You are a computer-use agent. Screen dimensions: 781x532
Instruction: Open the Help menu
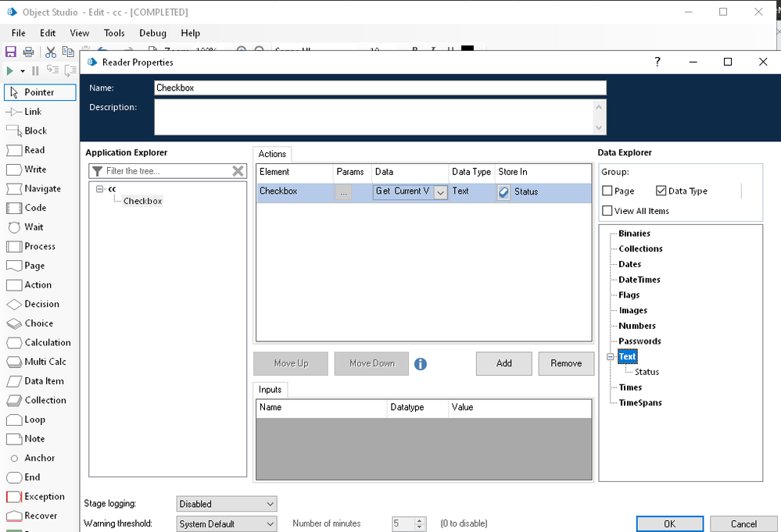click(x=190, y=33)
